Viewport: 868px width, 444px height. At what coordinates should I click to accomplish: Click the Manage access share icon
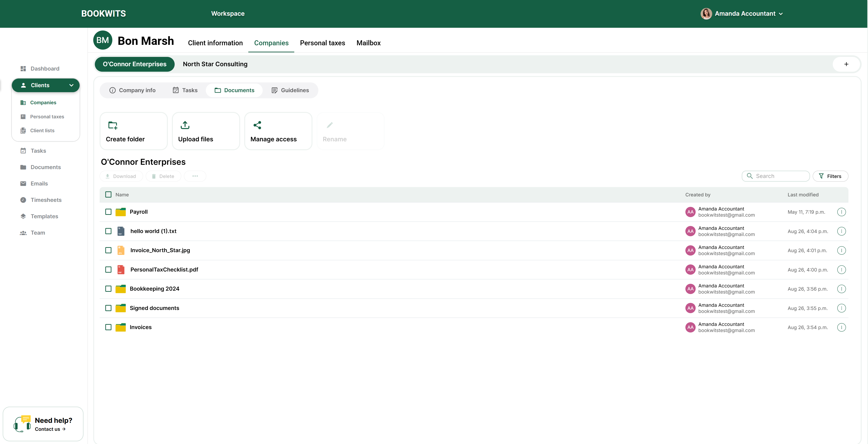[x=257, y=125]
